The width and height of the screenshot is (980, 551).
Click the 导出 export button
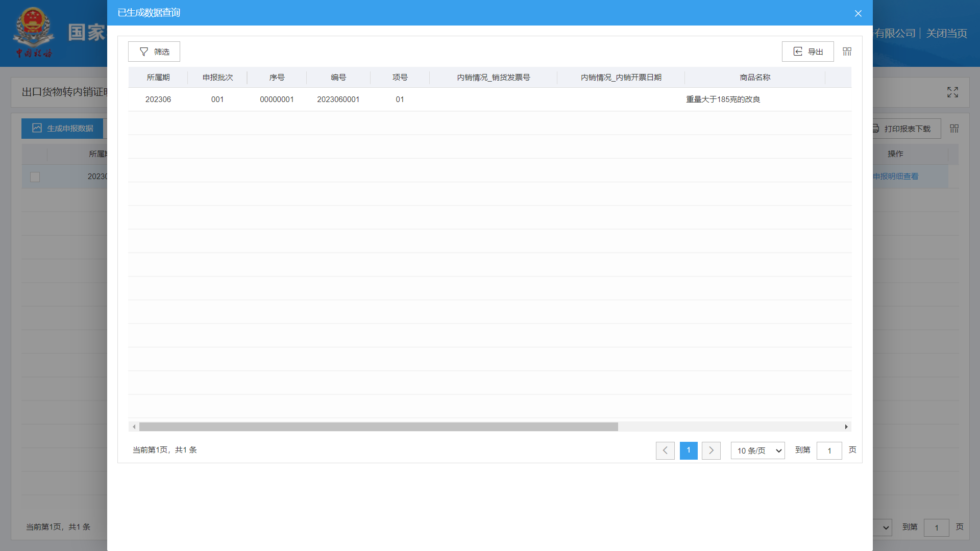[x=807, y=52]
